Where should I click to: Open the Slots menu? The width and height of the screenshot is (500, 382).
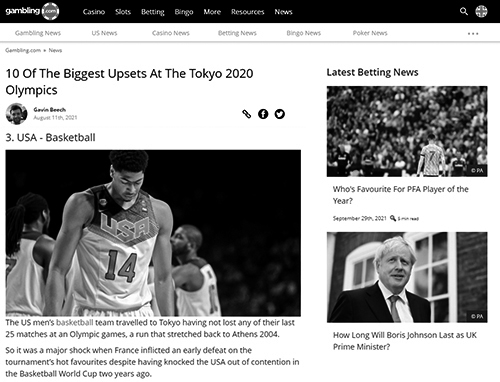click(x=123, y=12)
